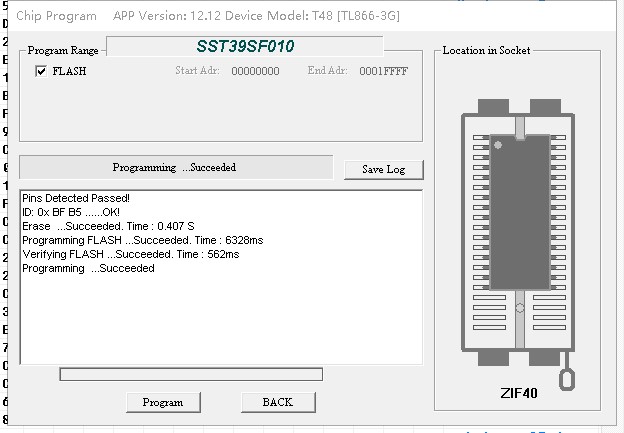
Task: Select the ID: 0x BF B5 log line
Action: 71,213
